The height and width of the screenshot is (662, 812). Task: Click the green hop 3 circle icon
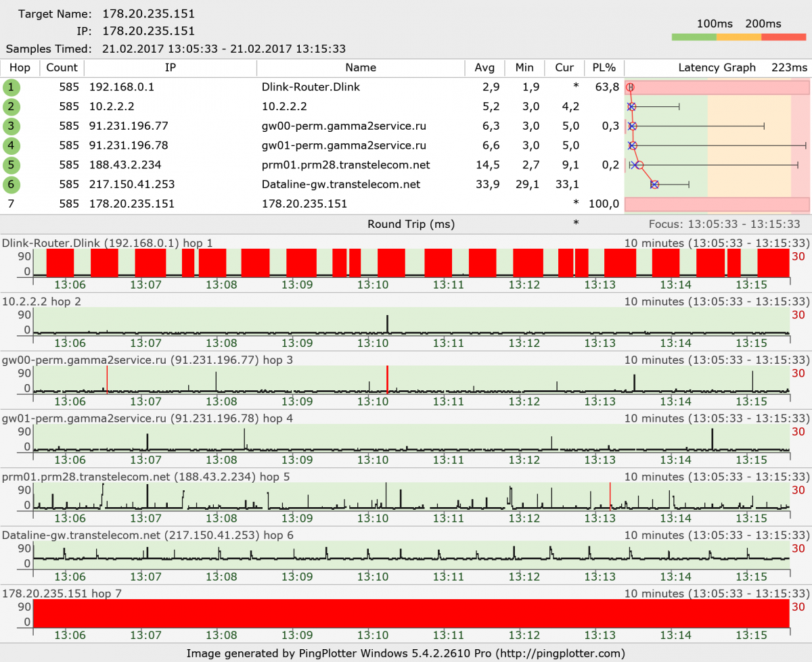(12, 126)
